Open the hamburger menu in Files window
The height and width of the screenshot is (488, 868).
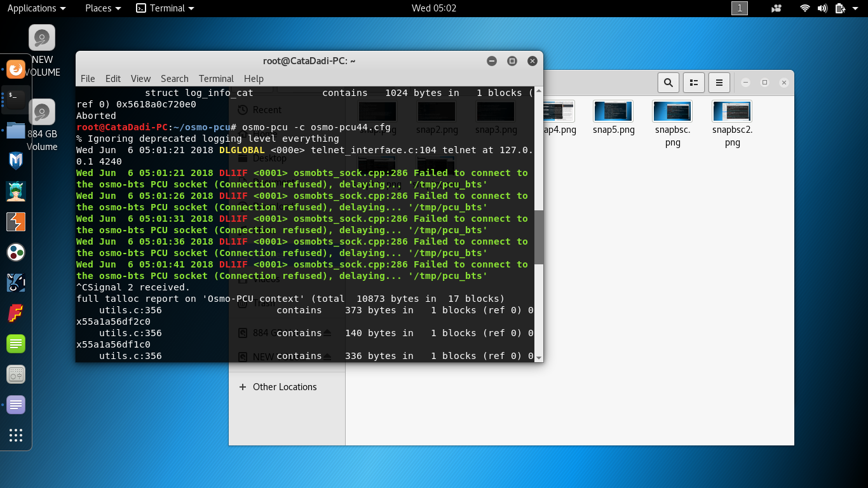(x=719, y=82)
